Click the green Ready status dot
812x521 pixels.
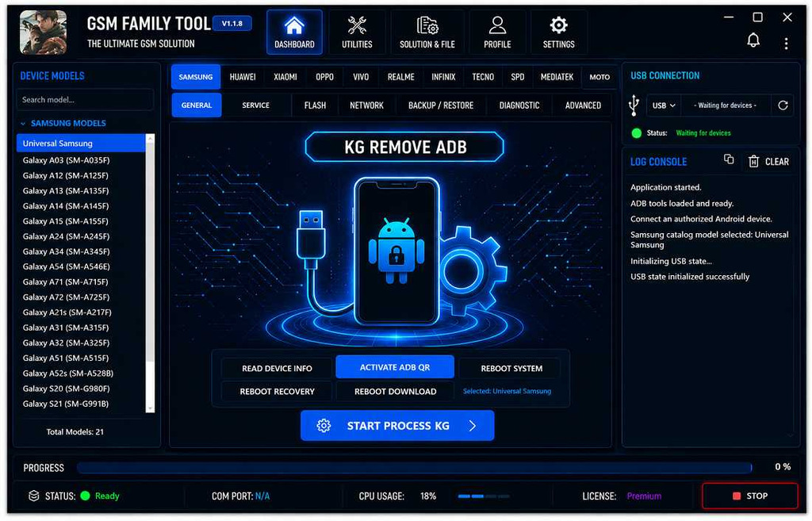coord(86,496)
